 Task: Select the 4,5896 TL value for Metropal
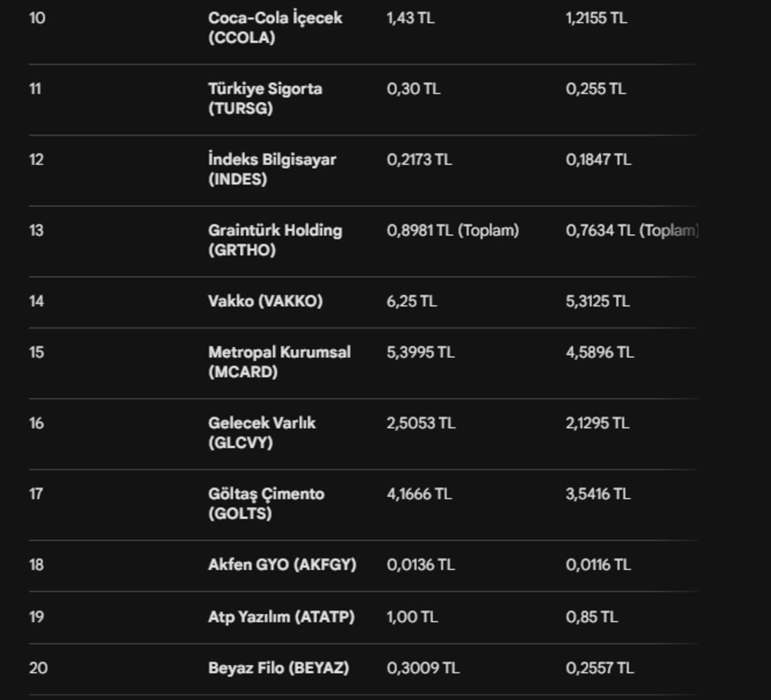tap(599, 352)
